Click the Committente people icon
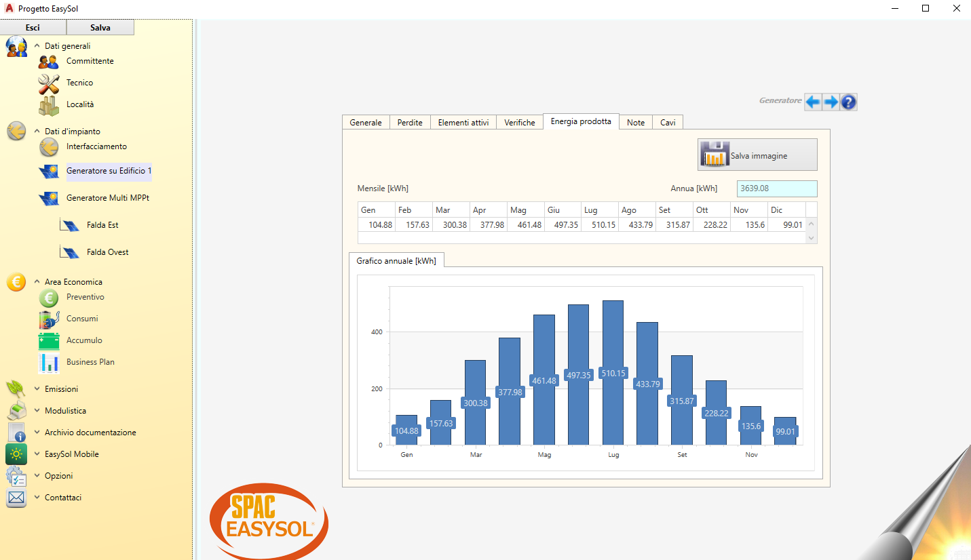The image size is (971, 560). 48,62
